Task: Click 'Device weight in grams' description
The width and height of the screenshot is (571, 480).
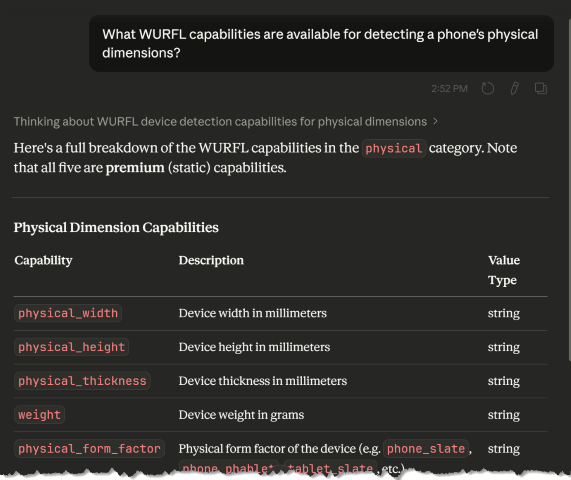Action: click(x=241, y=415)
